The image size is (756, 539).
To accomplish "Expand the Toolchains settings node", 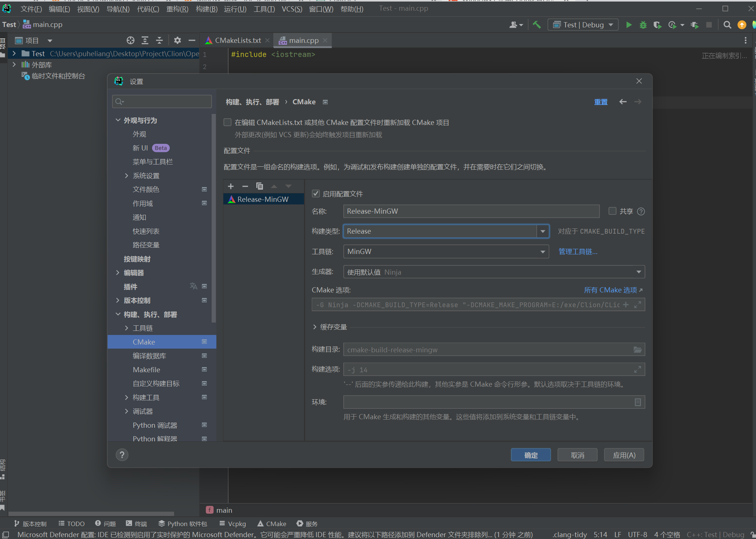I will point(126,328).
